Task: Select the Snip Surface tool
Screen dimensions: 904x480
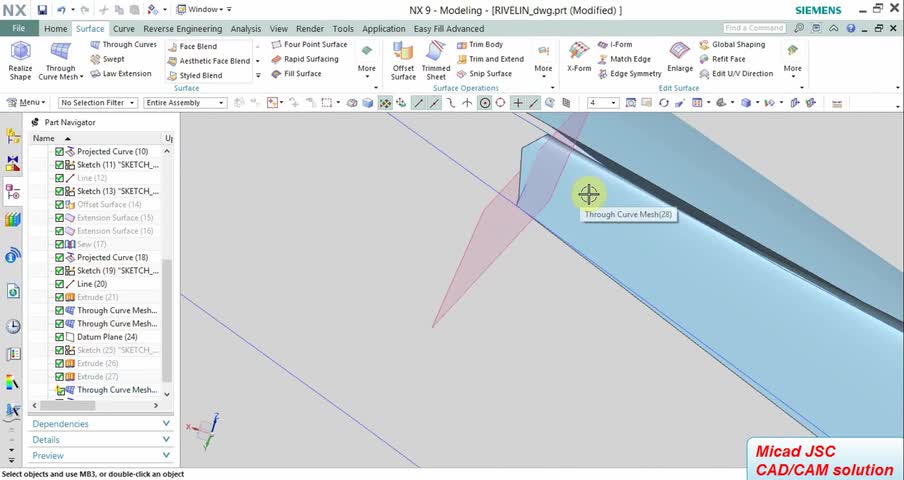Action: pos(484,74)
